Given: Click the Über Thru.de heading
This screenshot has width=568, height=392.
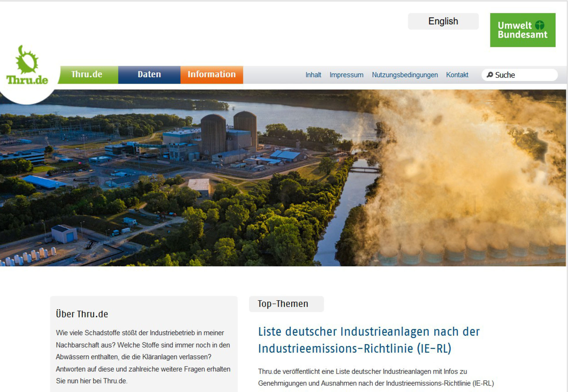Looking at the screenshot, I should click(x=82, y=314).
